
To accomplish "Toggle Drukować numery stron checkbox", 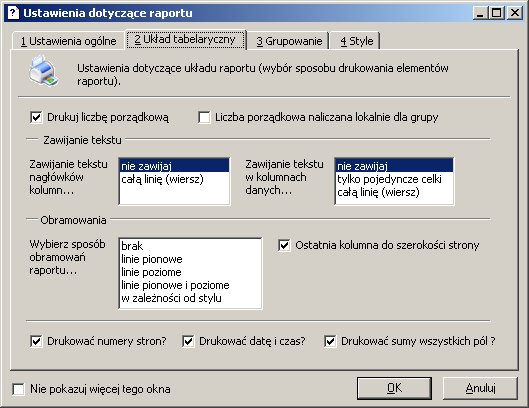I will coord(36,341).
